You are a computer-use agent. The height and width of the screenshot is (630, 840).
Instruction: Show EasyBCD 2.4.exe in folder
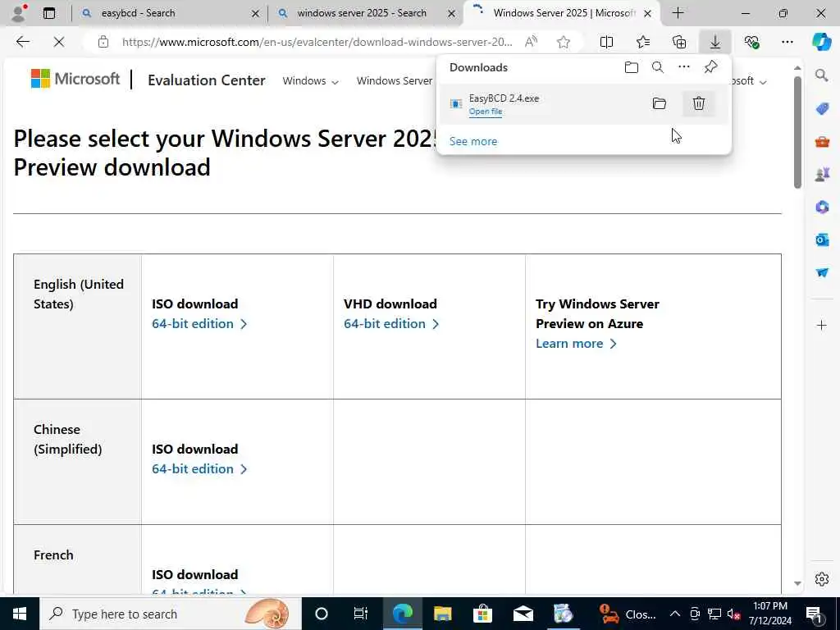click(x=660, y=103)
